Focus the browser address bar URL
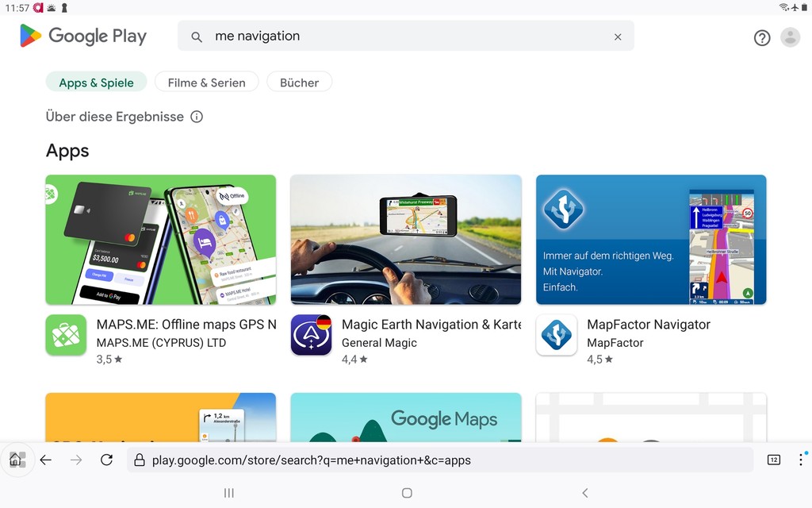The image size is (812, 508). point(440,460)
